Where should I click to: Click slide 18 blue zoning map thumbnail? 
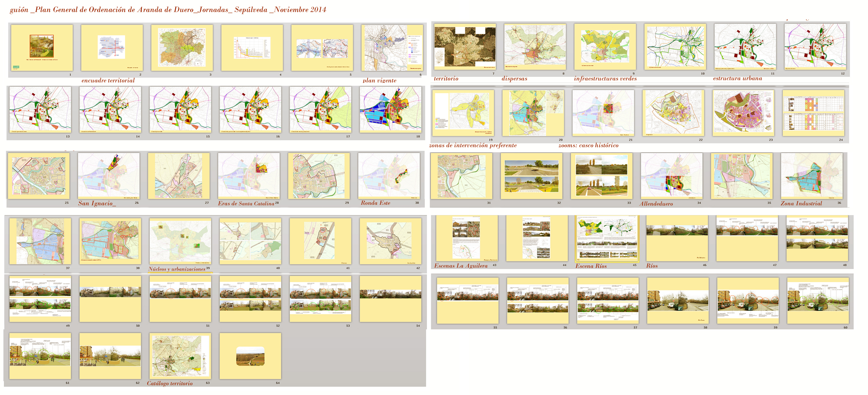pyautogui.click(x=390, y=109)
